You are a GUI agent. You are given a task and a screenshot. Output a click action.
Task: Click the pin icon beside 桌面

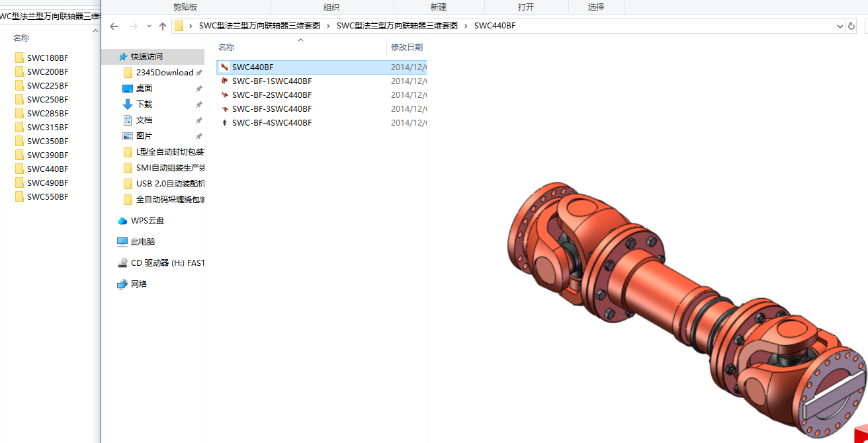click(x=198, y=89)
